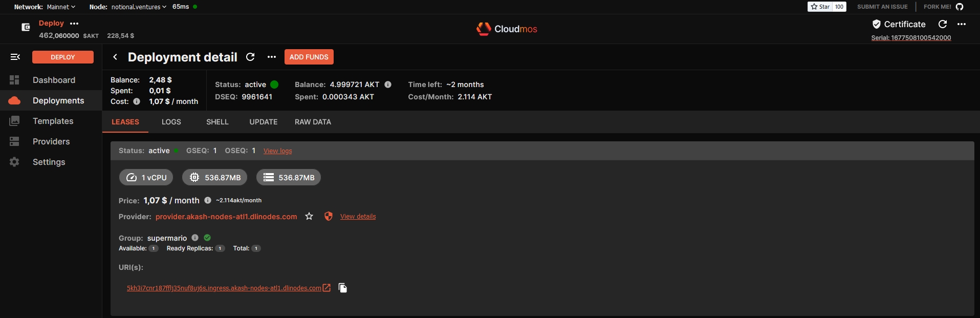Click the GitHub logo icon

click(x=960, y=7)
